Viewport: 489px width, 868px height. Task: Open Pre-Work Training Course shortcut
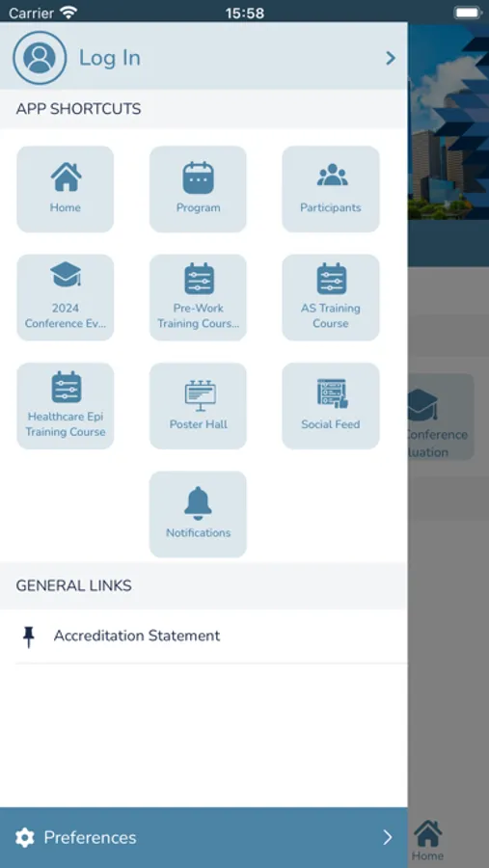click(x=198, y=297)
